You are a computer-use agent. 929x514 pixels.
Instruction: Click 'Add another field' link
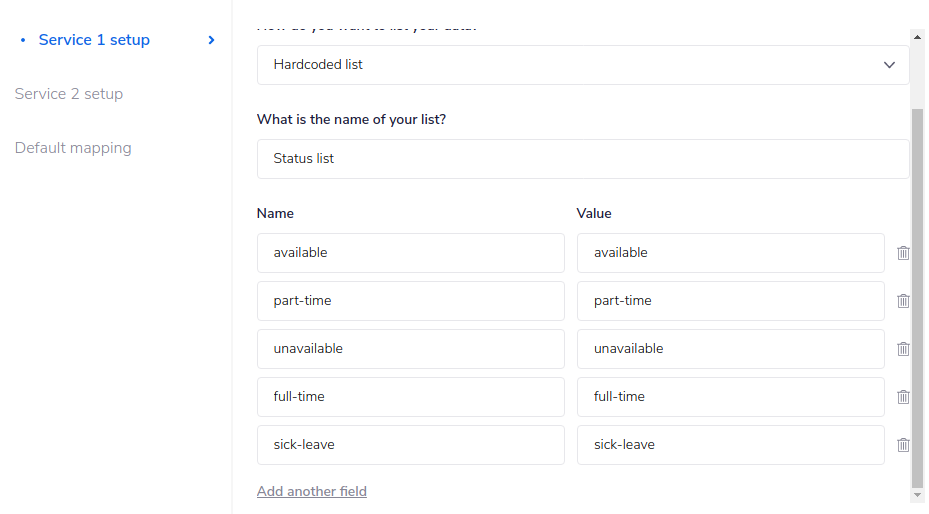click(x=312, y=491)
